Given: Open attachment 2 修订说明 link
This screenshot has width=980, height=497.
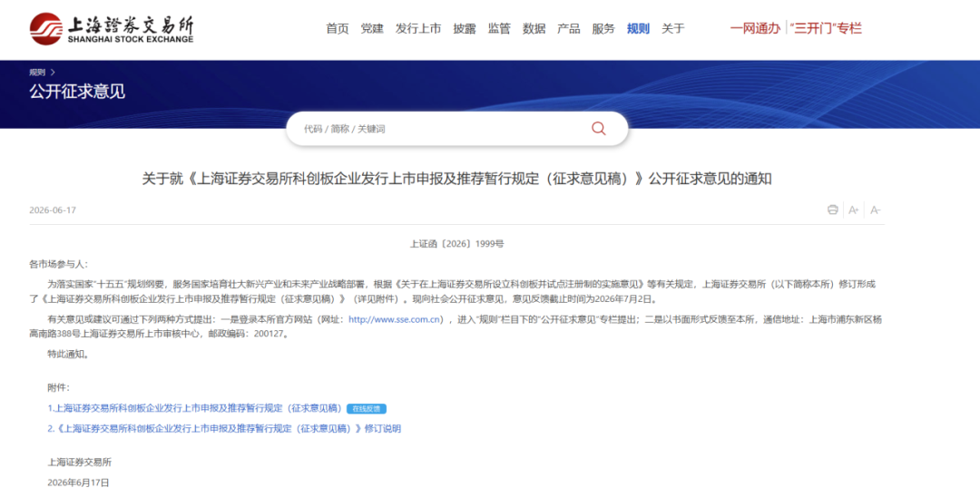Looking at the screenshot, I should click(x=224, y=428).
